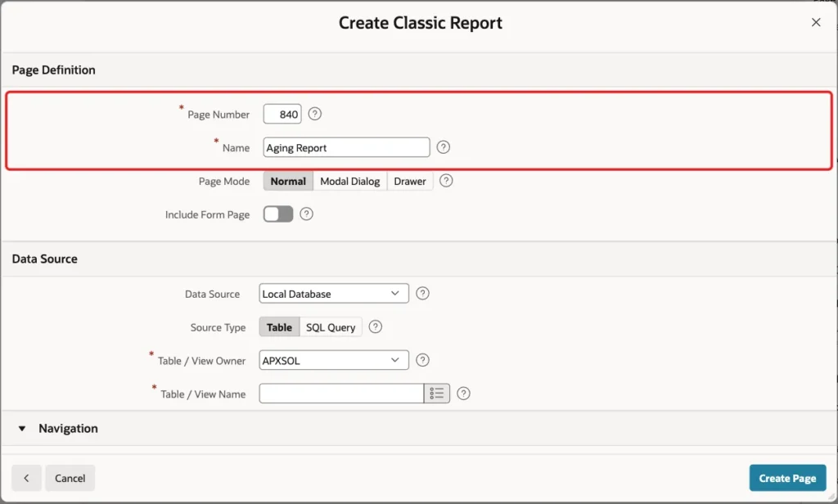838x504 pixels.
Task: Toggle the Include Form Page switch
Action: 278,214
